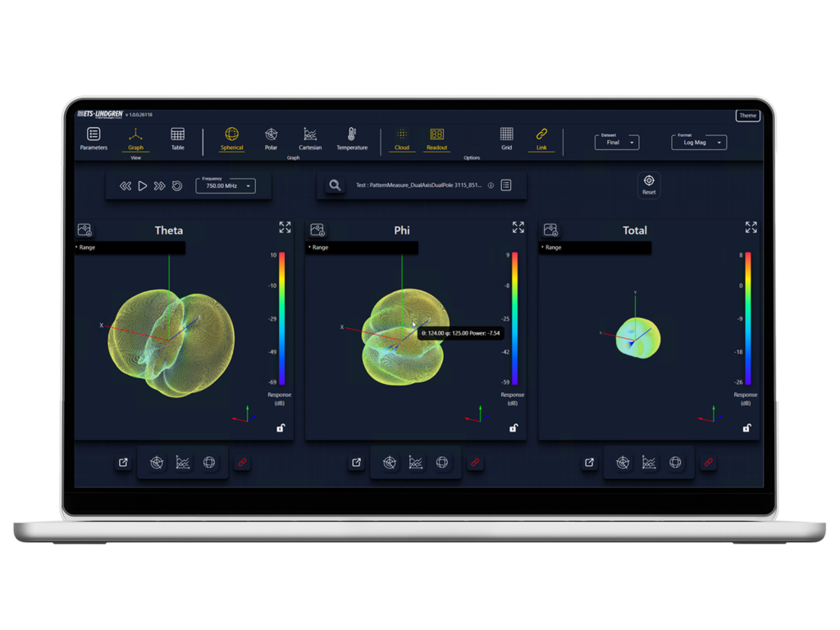Switch Theta plot to spherical icon
The height and width of the screenshot is (630, 840).
pyautogui.click(x=209, y=463)
